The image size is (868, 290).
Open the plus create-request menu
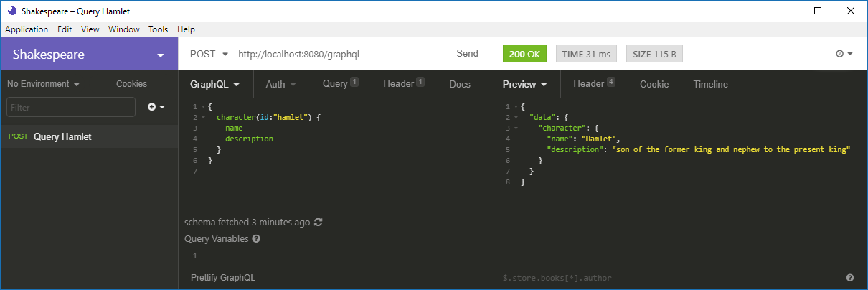click(156, 107)
